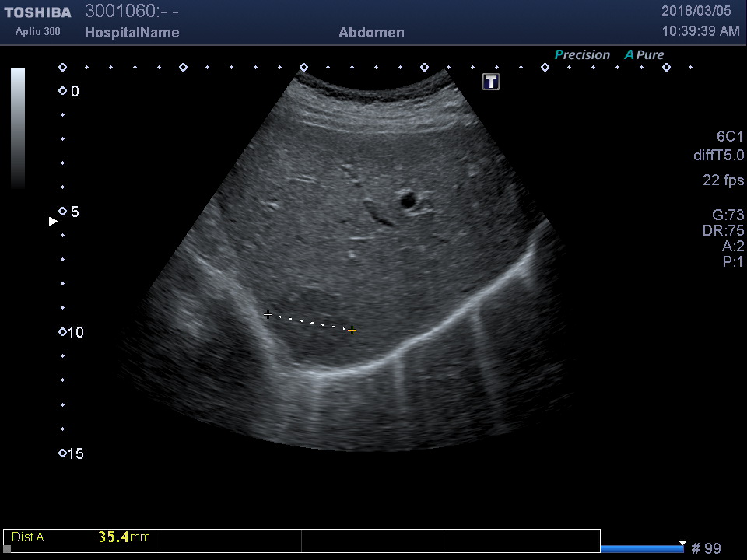
Task: Click the G:73 gain value
Action: 728,215
